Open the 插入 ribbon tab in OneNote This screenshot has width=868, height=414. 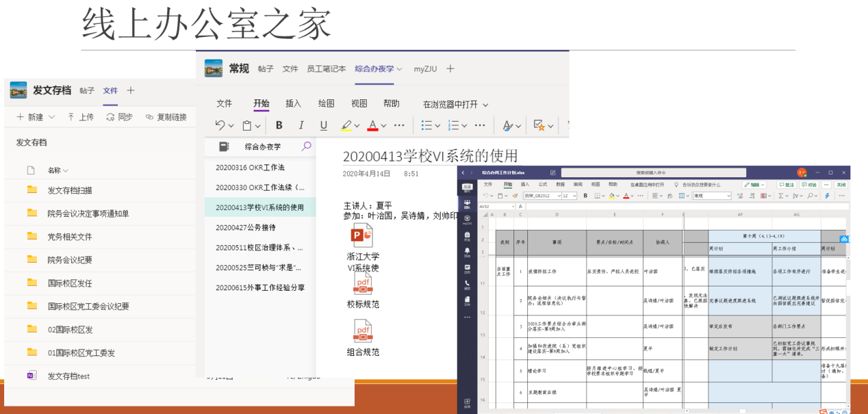pyautogui.click(x=293, y=103)
